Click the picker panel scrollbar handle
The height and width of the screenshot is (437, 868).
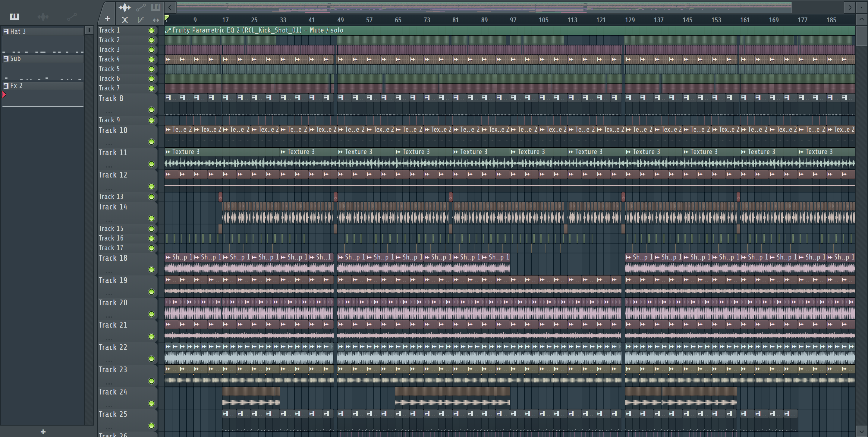tap(89, 30)
